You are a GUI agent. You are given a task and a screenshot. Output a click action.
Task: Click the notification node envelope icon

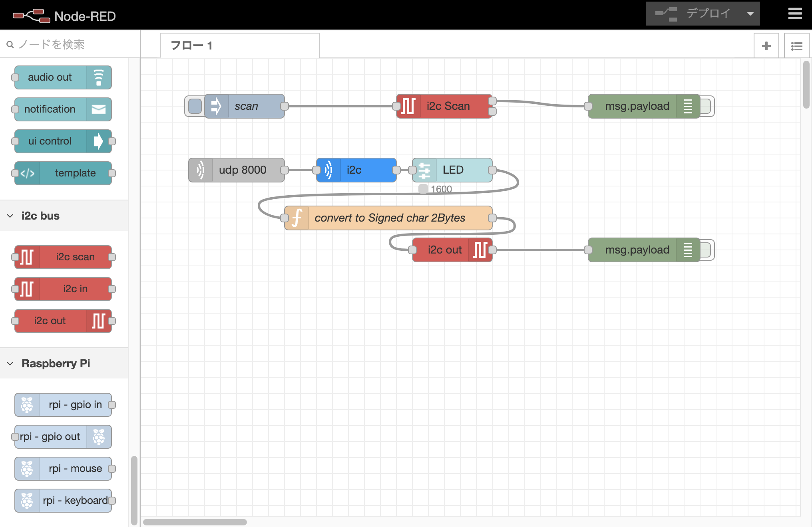tap(98, 109)
